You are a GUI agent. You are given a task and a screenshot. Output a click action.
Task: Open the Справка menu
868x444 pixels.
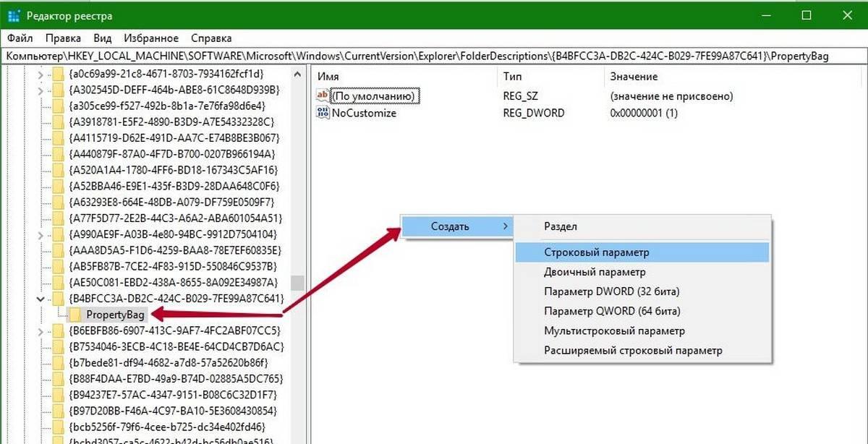click(211, 38)
